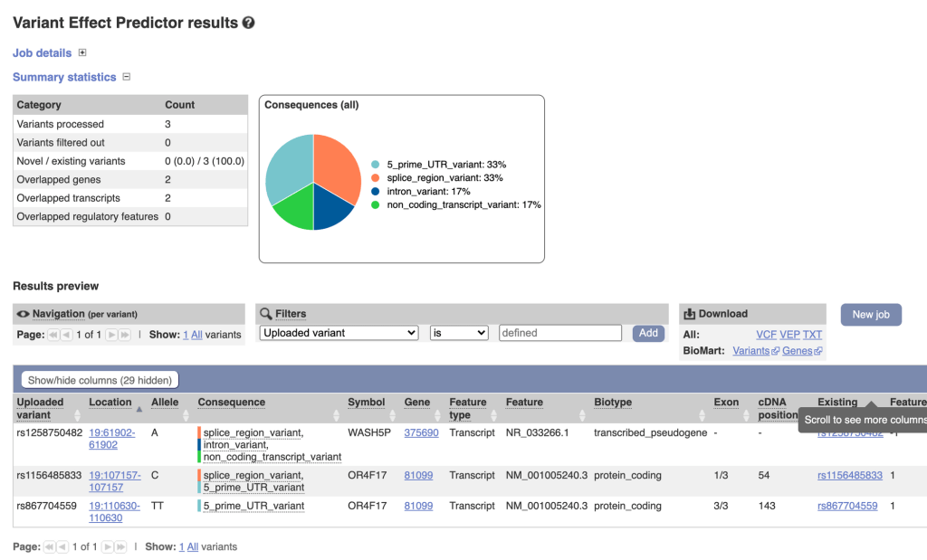Open Show/hide columns menu

coord(100,380)
